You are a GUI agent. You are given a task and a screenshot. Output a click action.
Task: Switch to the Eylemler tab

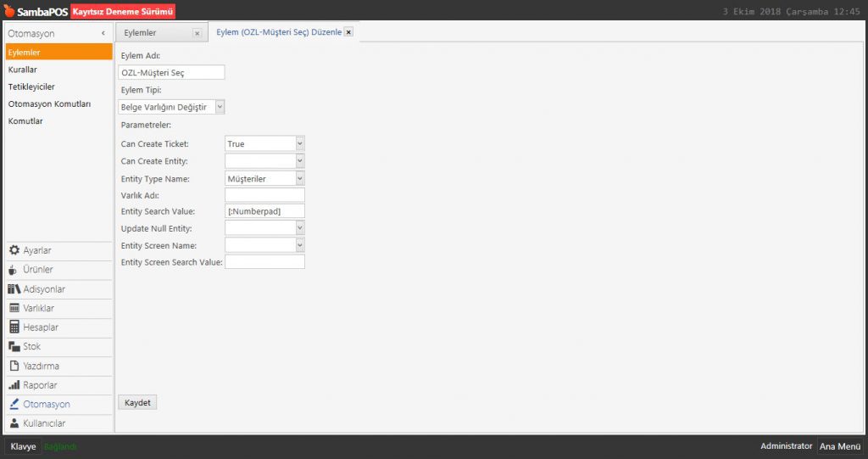[153, 33]
